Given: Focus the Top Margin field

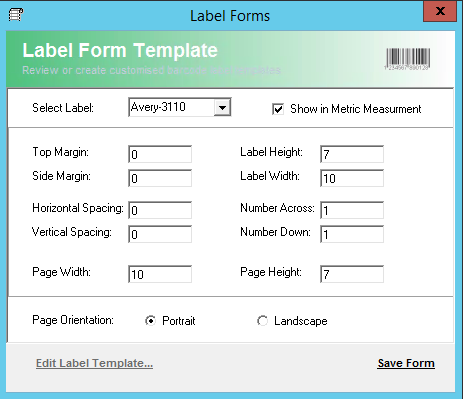Looking at the screenshot, I should (x=160, y=154).
